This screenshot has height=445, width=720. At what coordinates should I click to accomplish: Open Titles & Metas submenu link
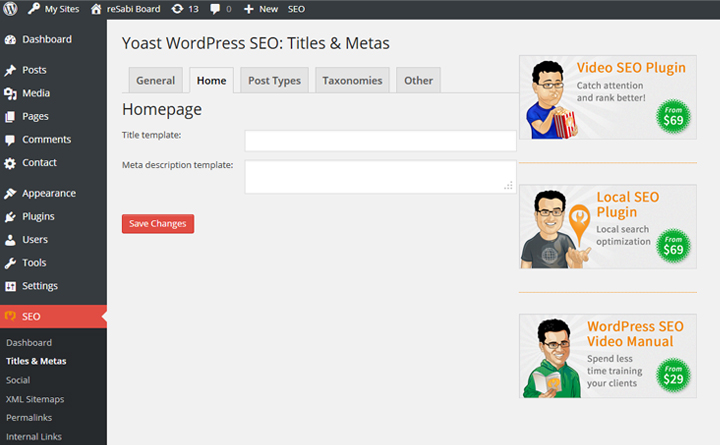point(36,361)
